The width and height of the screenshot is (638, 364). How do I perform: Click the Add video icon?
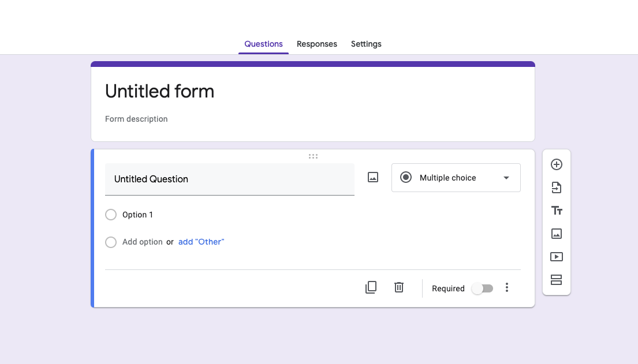pyautogui.click(x=557, y=257)
